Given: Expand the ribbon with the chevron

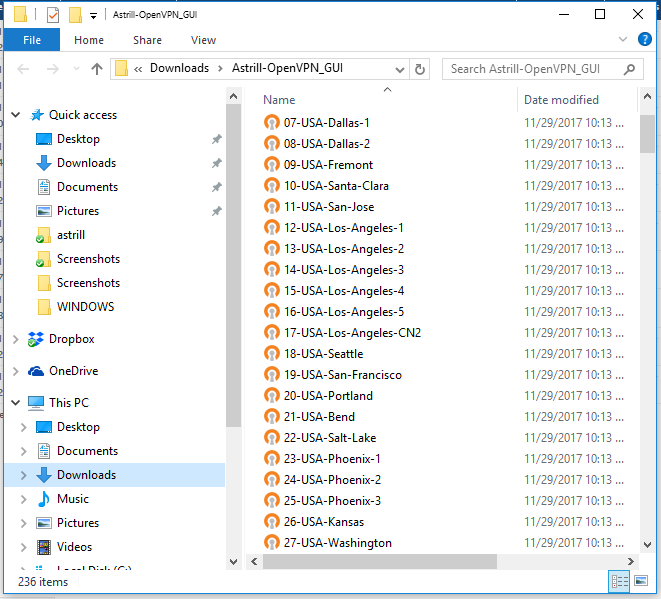Looking at the screenshot, I should click(623, 39).
